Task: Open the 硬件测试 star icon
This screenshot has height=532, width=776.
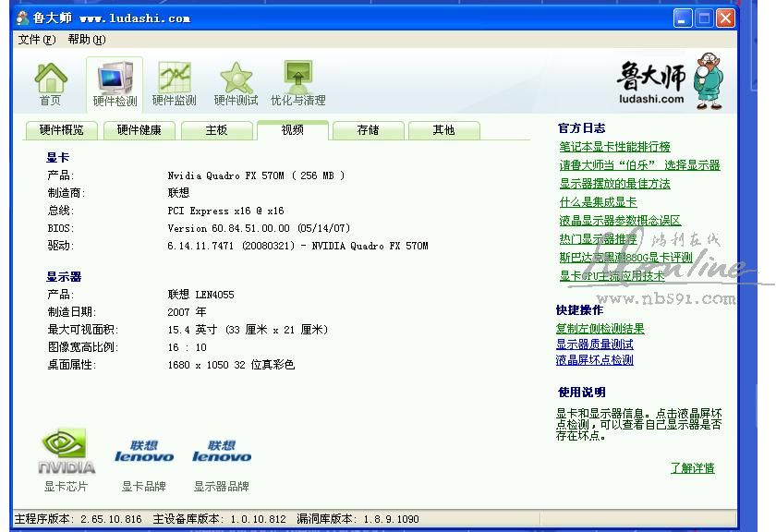Action: [x=236, y=84]
